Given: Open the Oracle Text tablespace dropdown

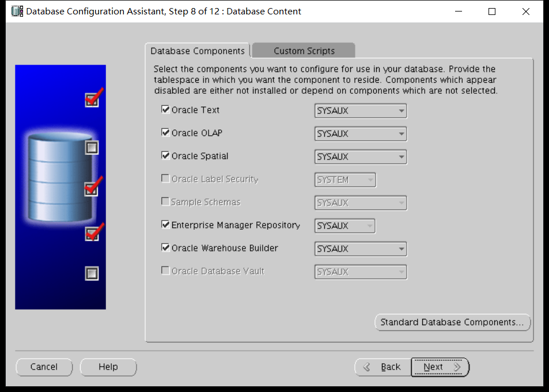Looking at the screenshot, I should pyautogui.click(x=361, y=111).
